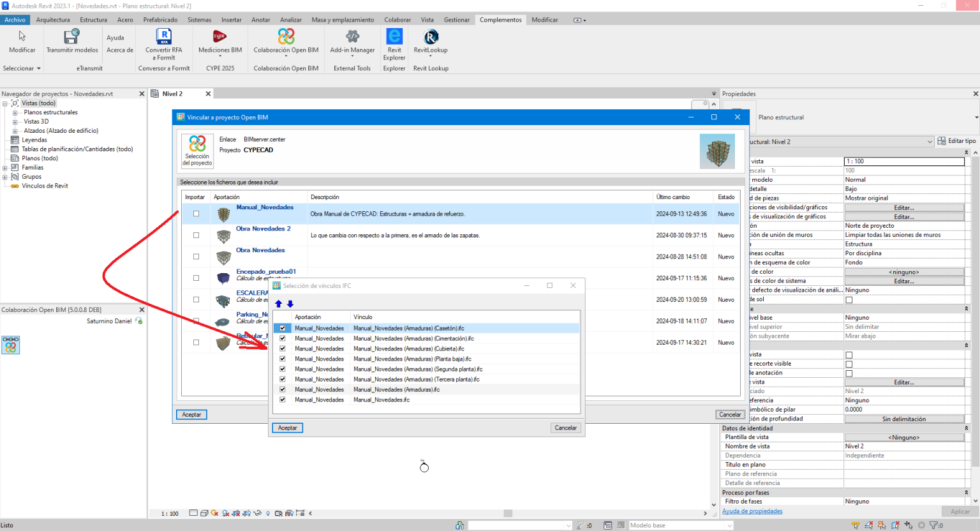
Task: Click the Encepado_prueba01 model icon
Action: pyautogui.click(x=223, y=278)
